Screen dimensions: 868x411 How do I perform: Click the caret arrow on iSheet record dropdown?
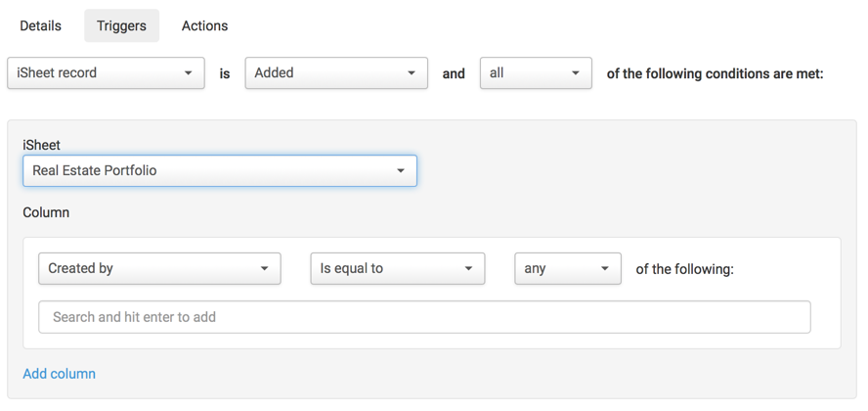pos(189,73)
